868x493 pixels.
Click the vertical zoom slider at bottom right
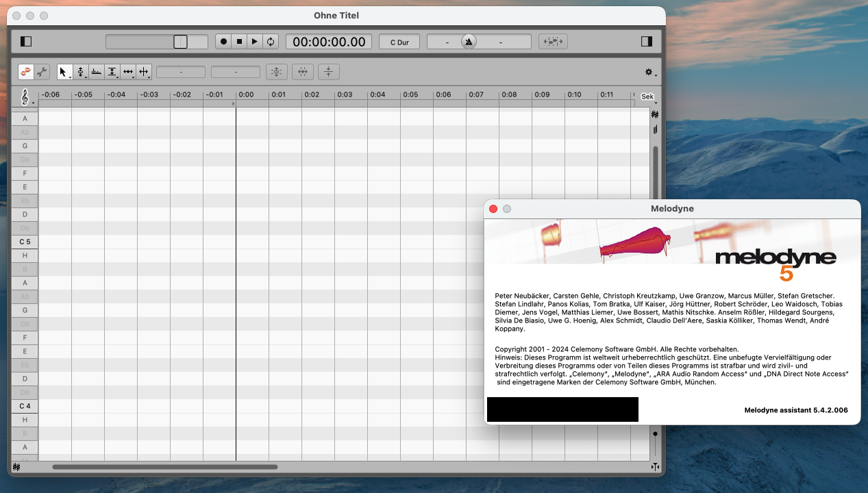654,433
